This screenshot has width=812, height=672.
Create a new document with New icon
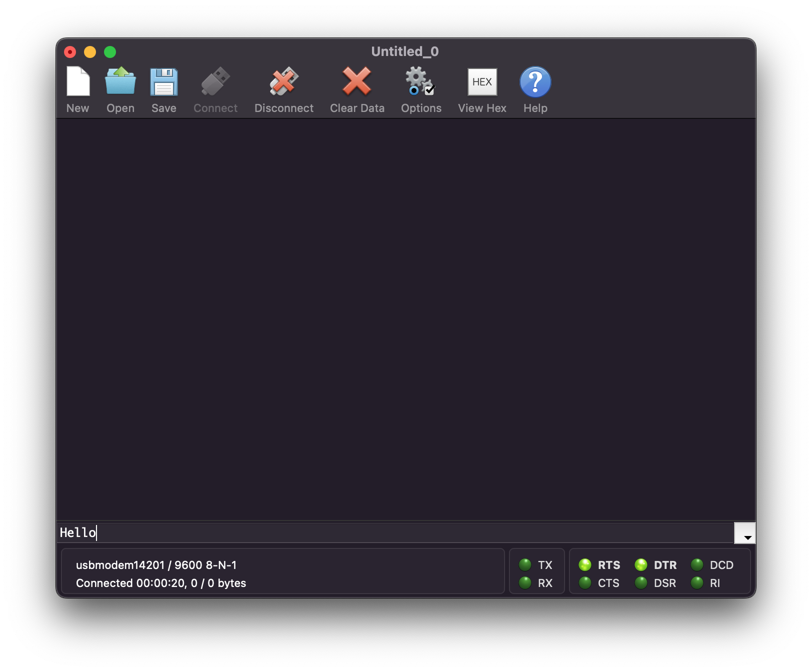[78, 81]
